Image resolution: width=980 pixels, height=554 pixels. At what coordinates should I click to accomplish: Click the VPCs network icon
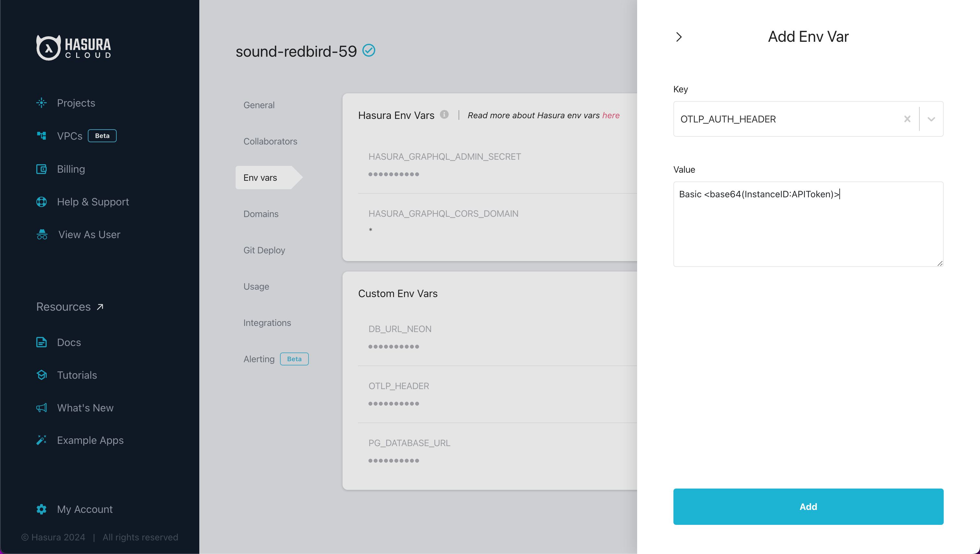point(41,136)
